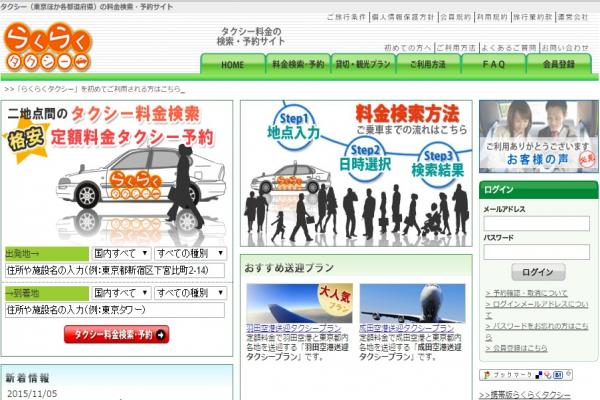Open the 会員規約 link
The height and width of the screenshot is (400, 600).
tap(455, 17)
